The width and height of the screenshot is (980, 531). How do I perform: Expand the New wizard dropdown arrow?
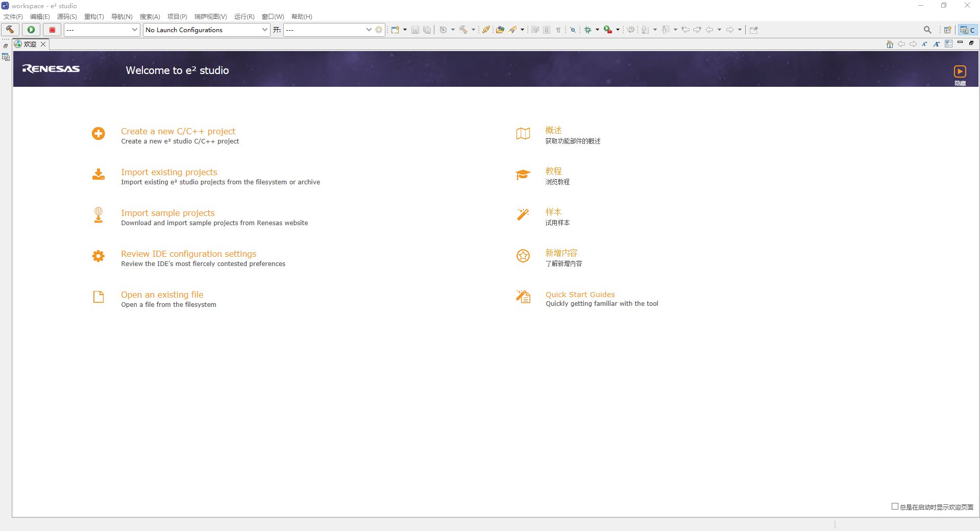click(405, 30)
